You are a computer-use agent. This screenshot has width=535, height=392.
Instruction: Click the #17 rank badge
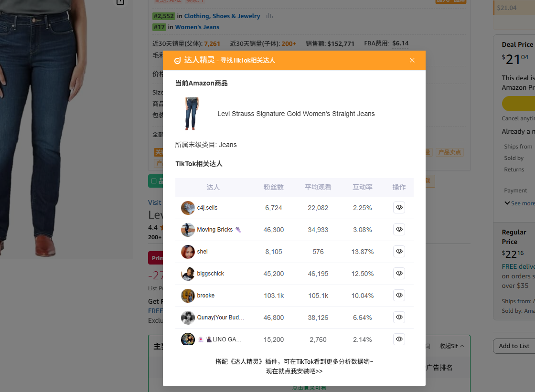[159, 27]
